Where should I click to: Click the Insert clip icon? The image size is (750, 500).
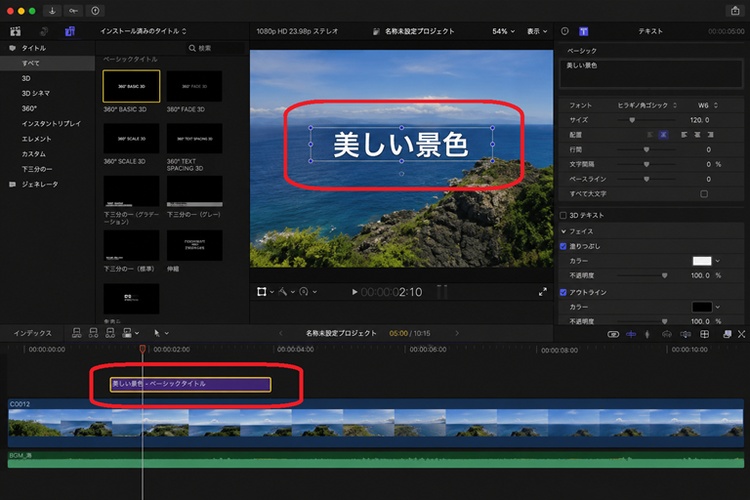pyautogui.click(x=93, y=333)
